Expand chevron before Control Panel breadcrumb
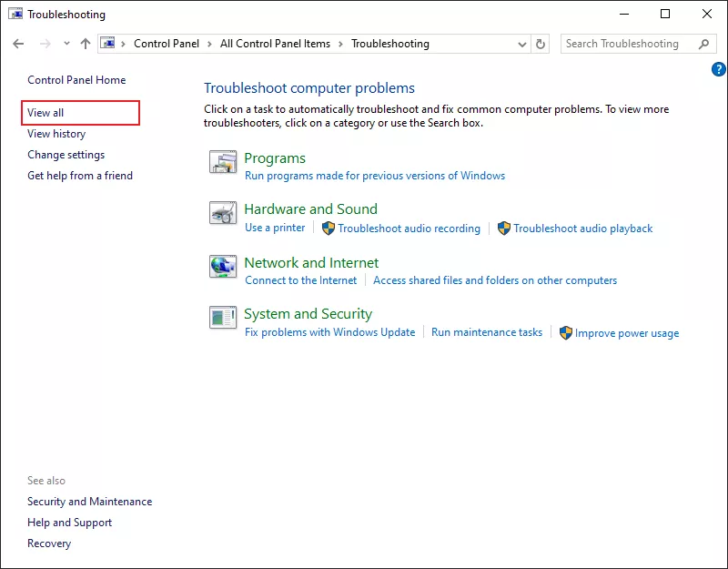The width and height of the screenshot is (728, 569). 123,44
